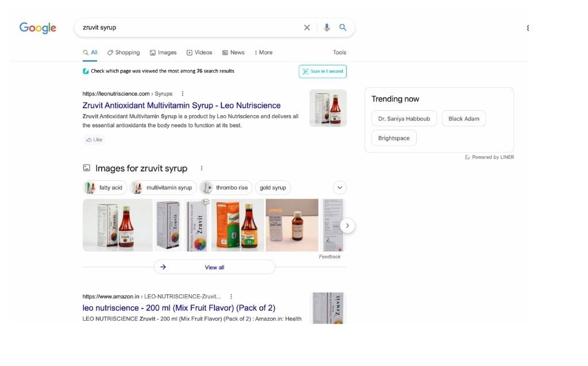
Task: Open Zruvit Antioxidant Multivitamin Syrup link
Action: [x=181, y=106]
